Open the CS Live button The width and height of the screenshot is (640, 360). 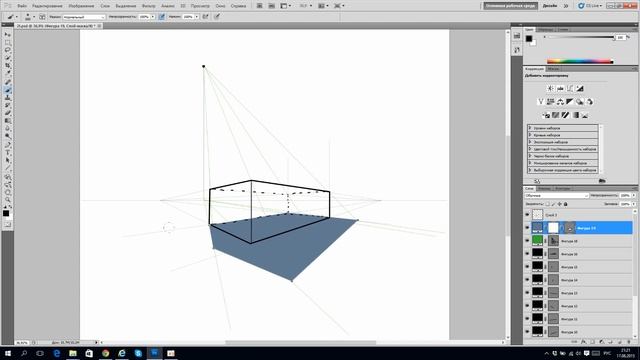click(x=590, y=6)
